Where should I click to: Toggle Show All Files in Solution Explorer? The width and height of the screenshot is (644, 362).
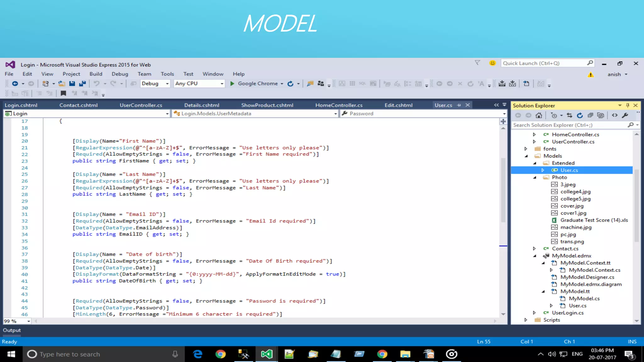pos(601,115)
